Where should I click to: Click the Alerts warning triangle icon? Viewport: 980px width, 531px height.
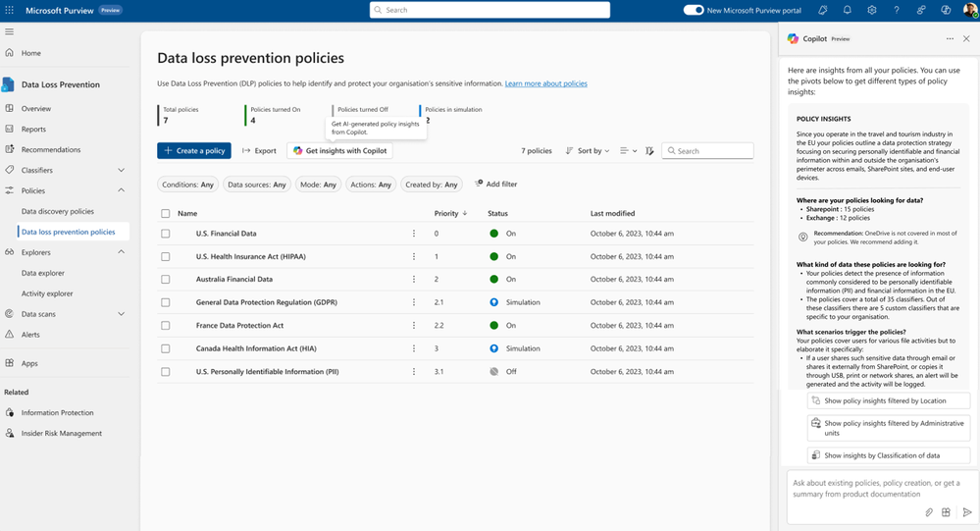10,335
